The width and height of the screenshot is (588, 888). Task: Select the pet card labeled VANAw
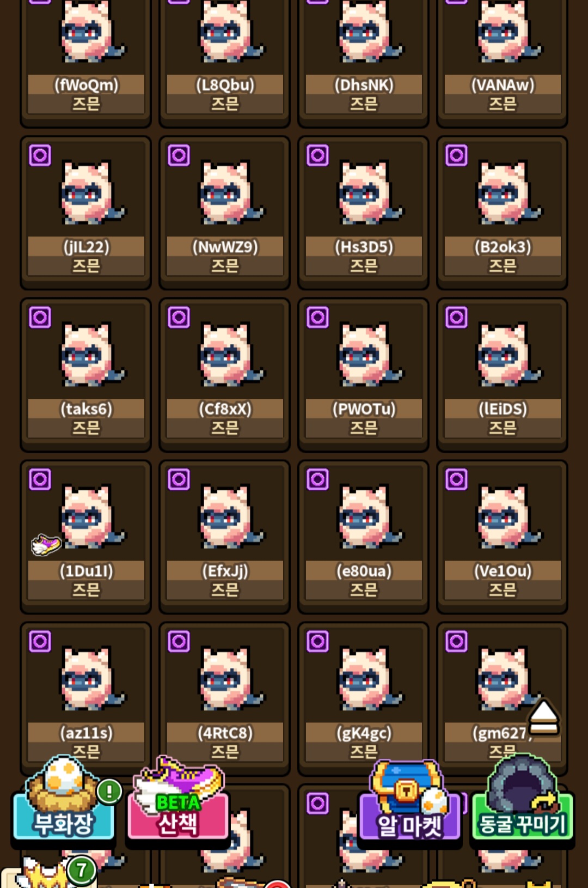pyautogui.click(x=503, y=62)
